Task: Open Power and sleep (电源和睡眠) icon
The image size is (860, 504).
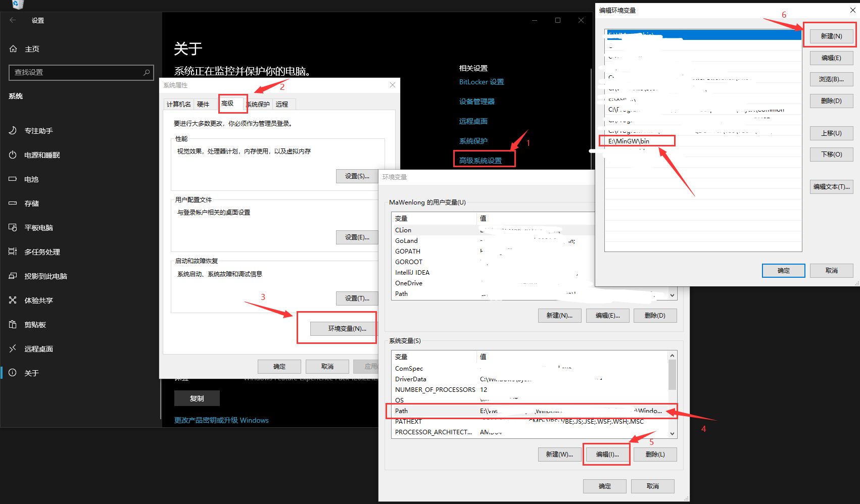Action: (13, 155)
